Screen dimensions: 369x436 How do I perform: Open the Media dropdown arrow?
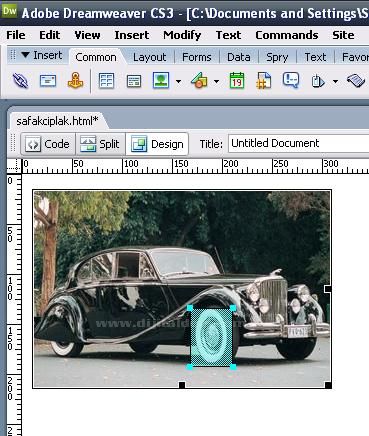pyautogui.click(x=217, y=81)
